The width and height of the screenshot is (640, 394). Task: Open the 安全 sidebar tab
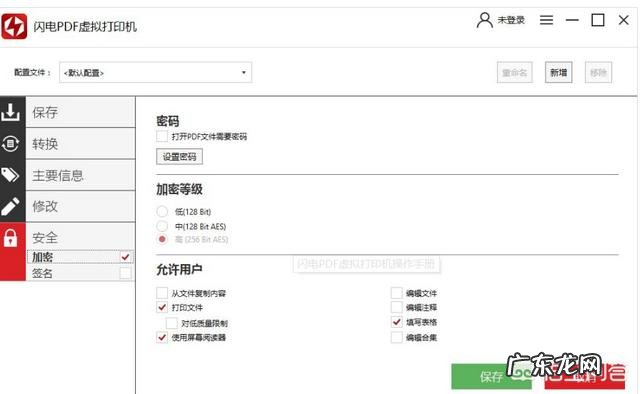[x=80, y=237]
